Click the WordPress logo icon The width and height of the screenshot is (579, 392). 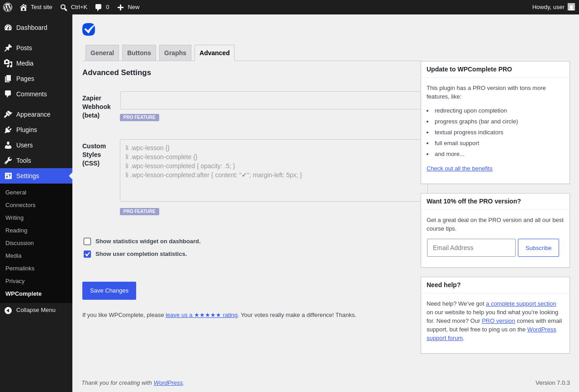pyautogui.click(x=8, y=7)
